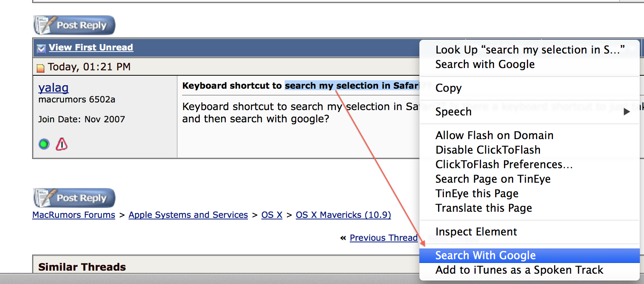Click the View First Unread arrow icon
The height and width of the screenshot is (284, 644).
[41, 48]
